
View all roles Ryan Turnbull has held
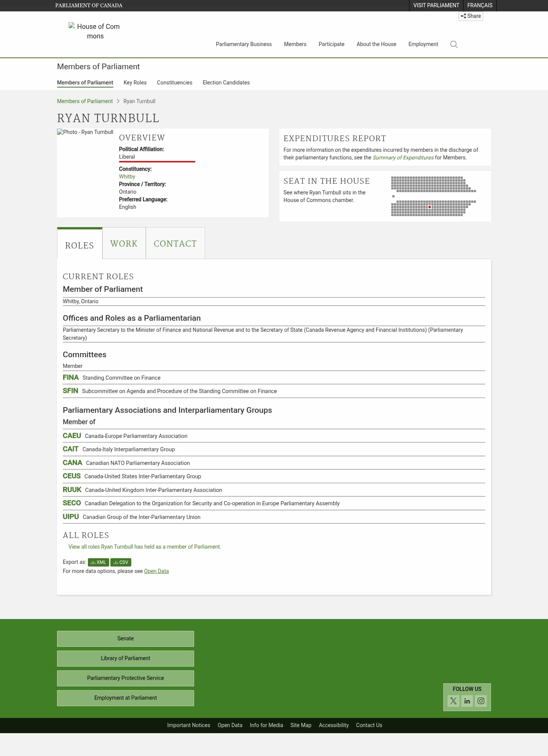(145, 547)
